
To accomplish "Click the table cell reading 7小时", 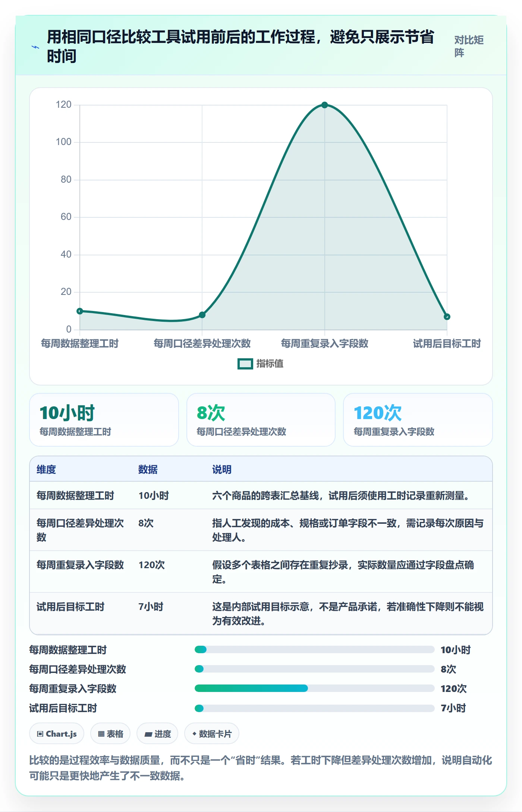I will coord(151,607).
